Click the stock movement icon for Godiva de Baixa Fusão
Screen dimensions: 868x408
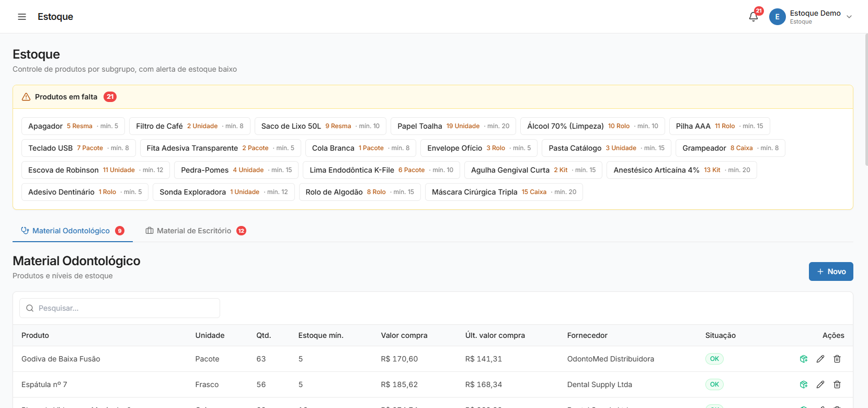pyautogui.click(x=804, y=359)
